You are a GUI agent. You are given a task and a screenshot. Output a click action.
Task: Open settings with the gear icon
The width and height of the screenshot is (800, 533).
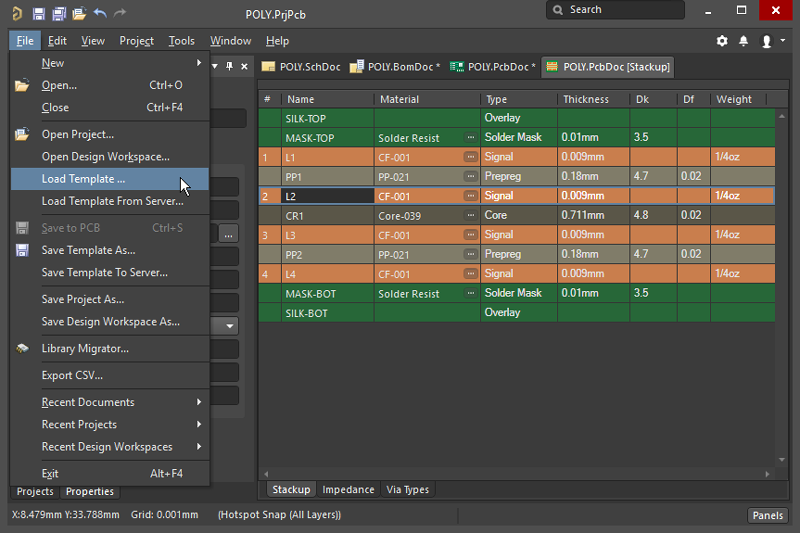click(x=722, y=41)
